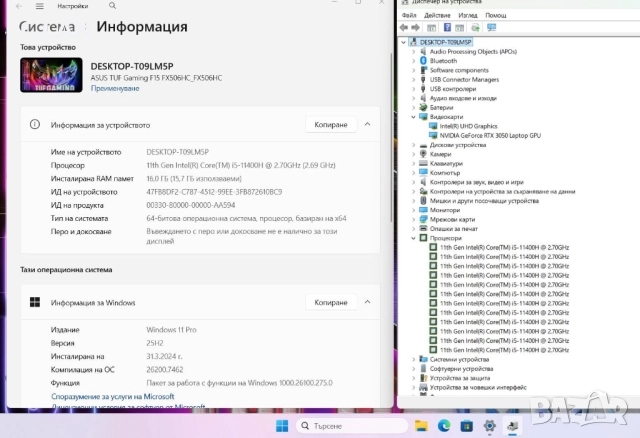Collapse the Процесори tree category

click(x=414, y=238)
